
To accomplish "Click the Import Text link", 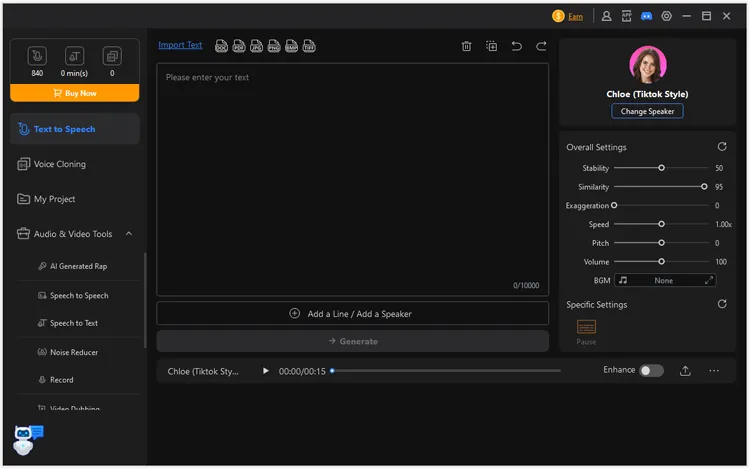I will point(180,45).
